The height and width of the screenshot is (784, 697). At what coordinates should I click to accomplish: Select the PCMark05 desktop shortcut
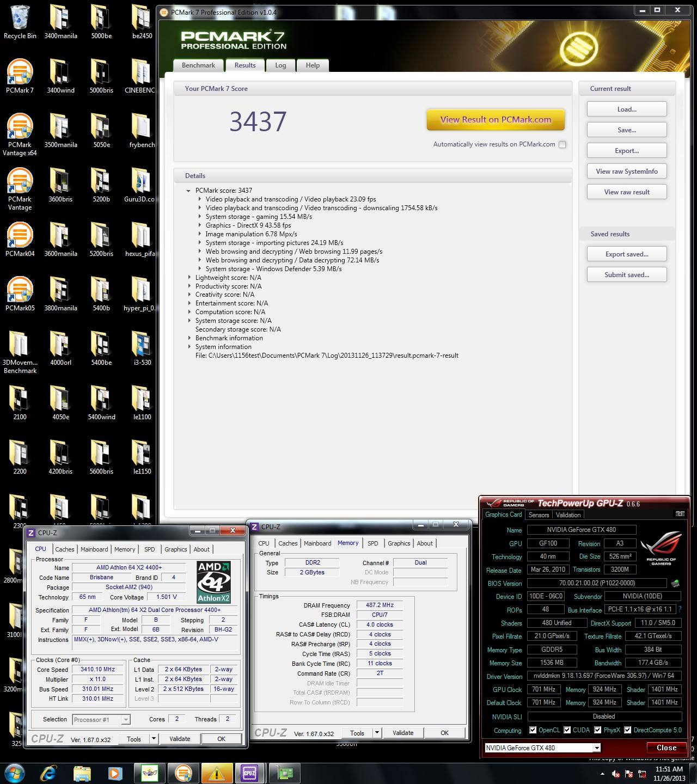20,294
